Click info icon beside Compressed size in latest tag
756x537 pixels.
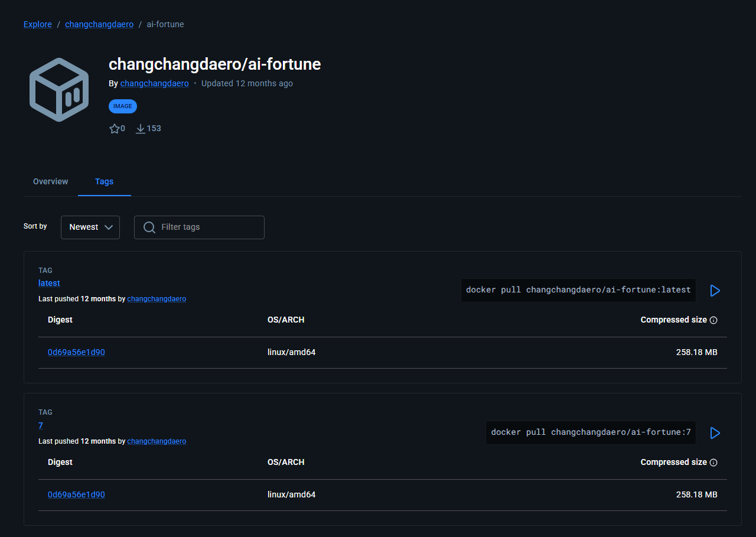(713, 320)
